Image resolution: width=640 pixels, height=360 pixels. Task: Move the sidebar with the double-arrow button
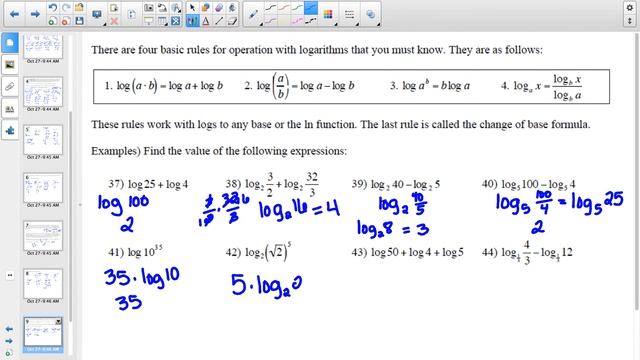10,275
